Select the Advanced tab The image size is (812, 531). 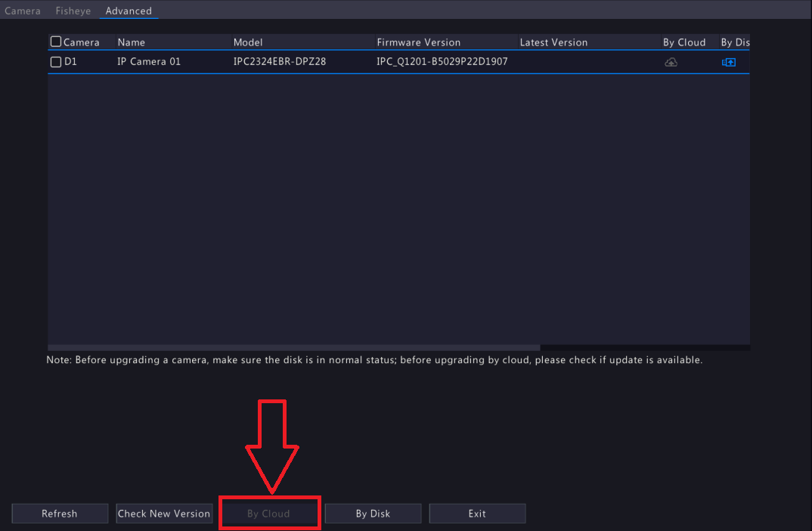[129, 11]
